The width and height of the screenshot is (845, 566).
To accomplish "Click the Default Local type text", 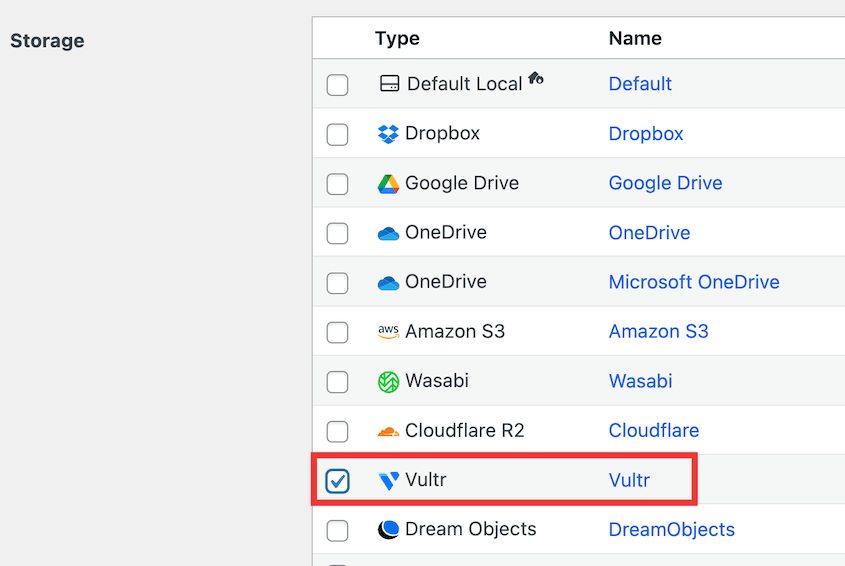I will [465, 84].
